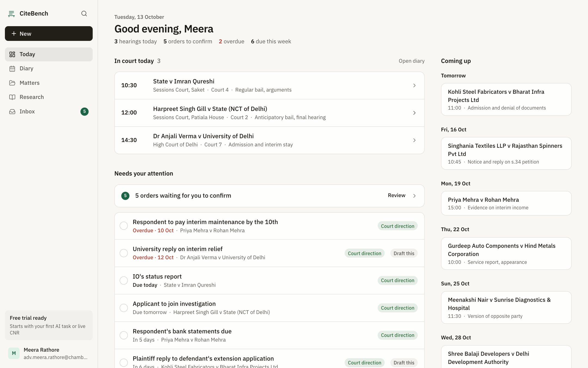Click the Diary calendar icon
This screenshot has height=368, width=588.
pyautogui.click(x=12, y=68)
